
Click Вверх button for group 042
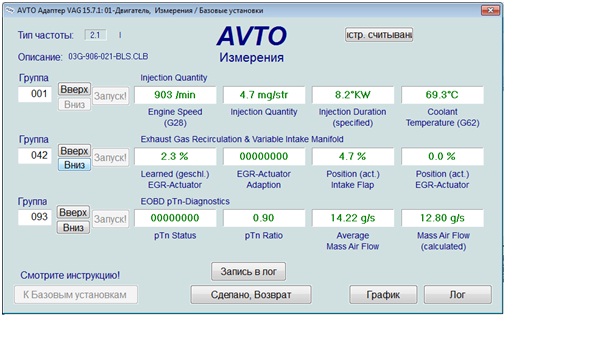tap(74, 151)
